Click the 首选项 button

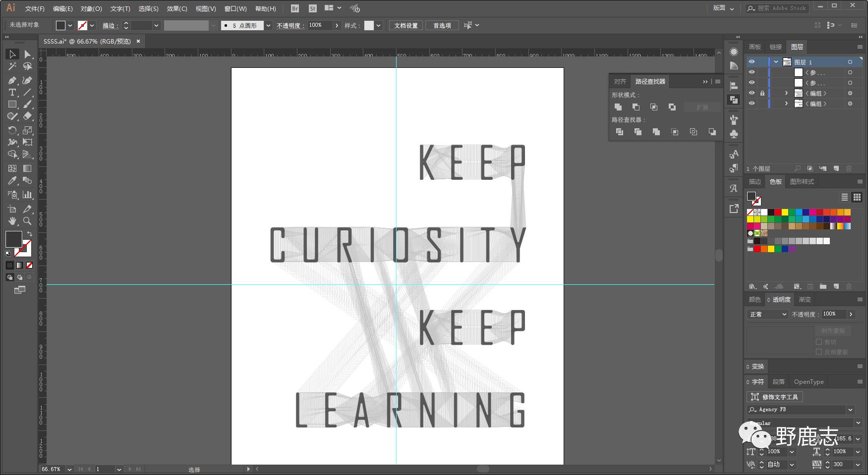click(442, 25)
